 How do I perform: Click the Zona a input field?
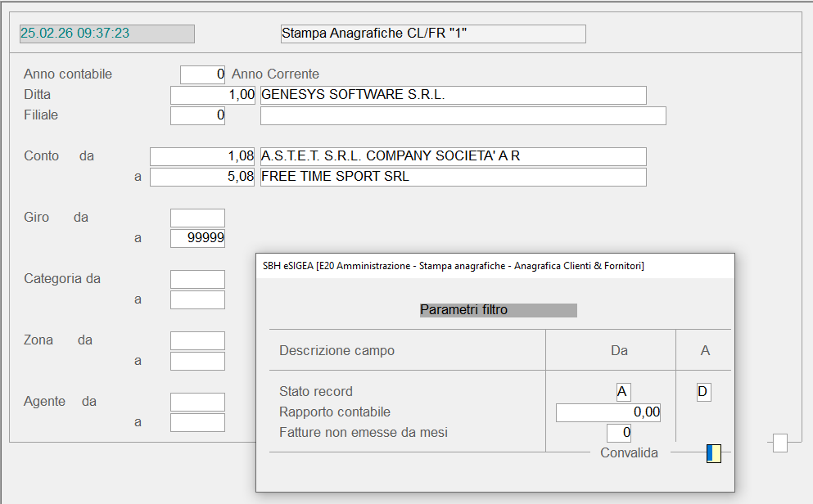click(197, 361)
